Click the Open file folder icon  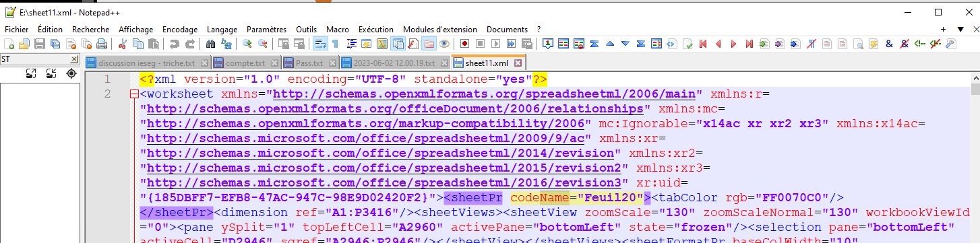(24, 44)
